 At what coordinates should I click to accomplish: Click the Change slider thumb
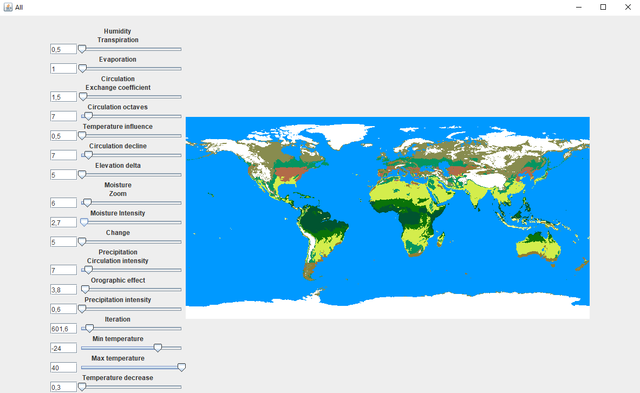click(82, 242)
